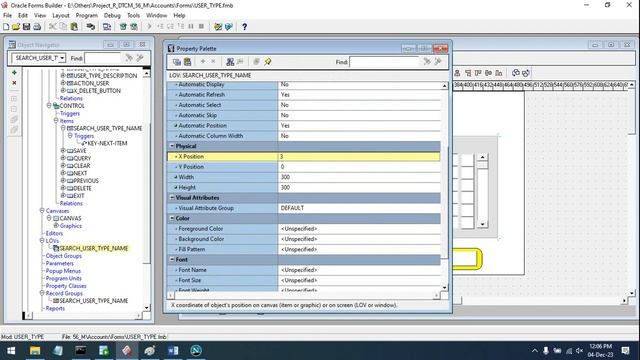Expand the QUERY item node

click(x=63, y=158)
